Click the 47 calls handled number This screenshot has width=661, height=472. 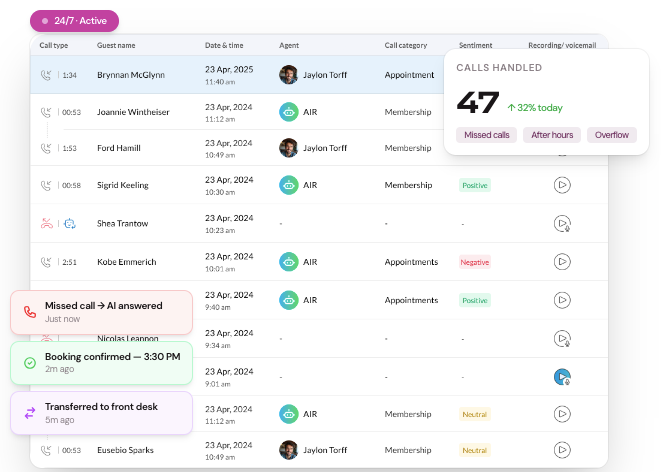coord(478,102)
